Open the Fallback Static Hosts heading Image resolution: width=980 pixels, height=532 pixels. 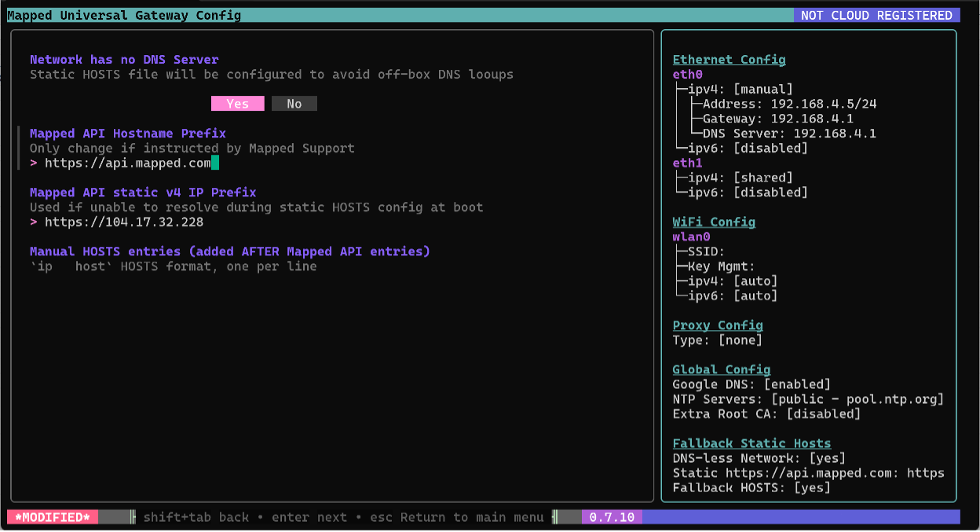click(751, 443)
